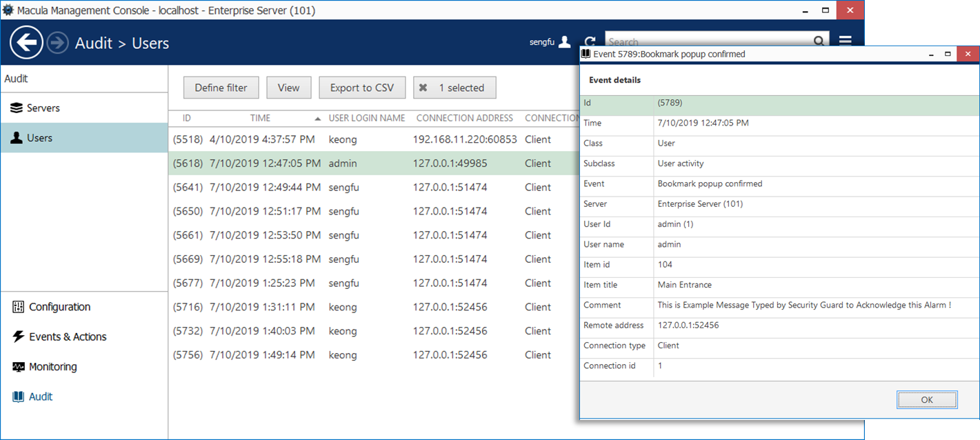Select row (5661) at 12:53:50 PM

point(374,235)
